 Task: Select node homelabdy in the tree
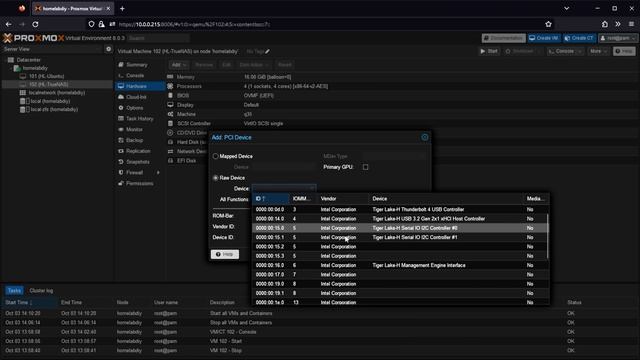[35, 68]
